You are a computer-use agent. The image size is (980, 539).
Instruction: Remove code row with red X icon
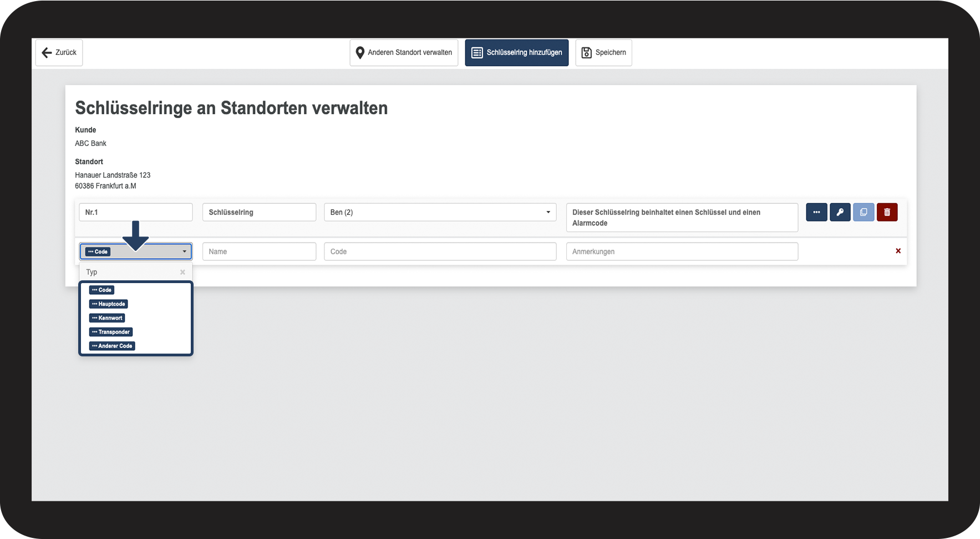(898, 251)
